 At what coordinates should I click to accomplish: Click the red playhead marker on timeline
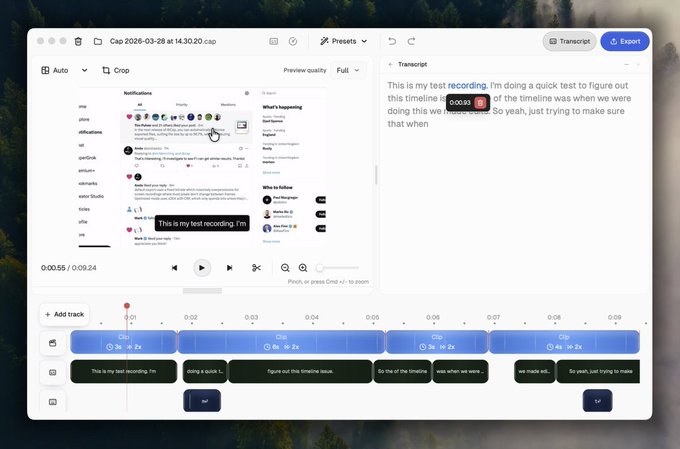point(127,306)
